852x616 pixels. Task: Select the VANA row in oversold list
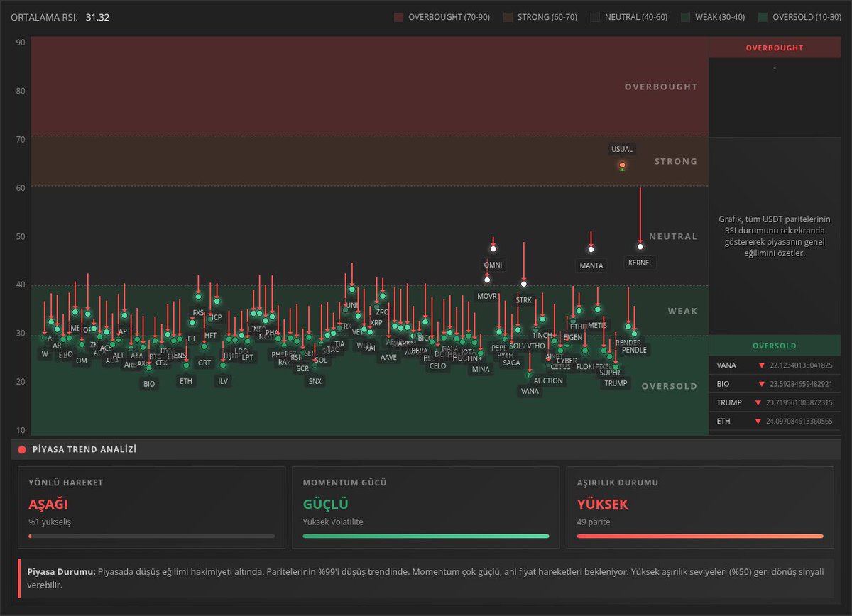coord(775,365)
